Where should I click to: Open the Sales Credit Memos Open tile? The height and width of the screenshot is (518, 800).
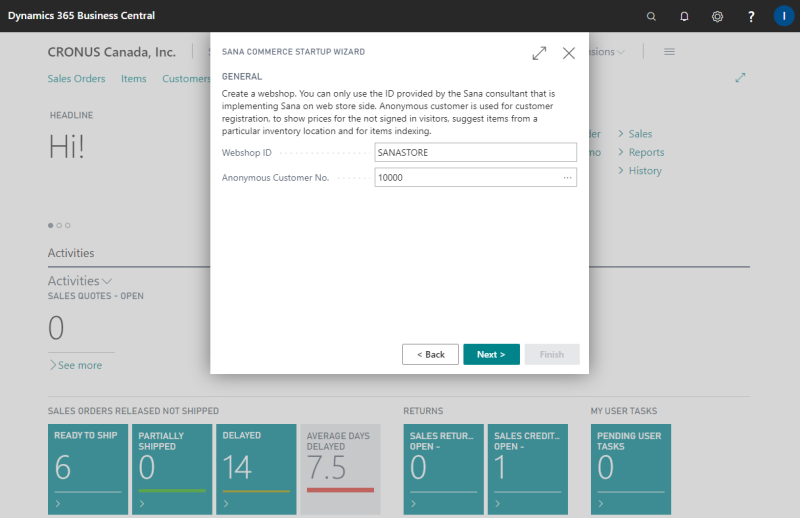coord(528,469)
